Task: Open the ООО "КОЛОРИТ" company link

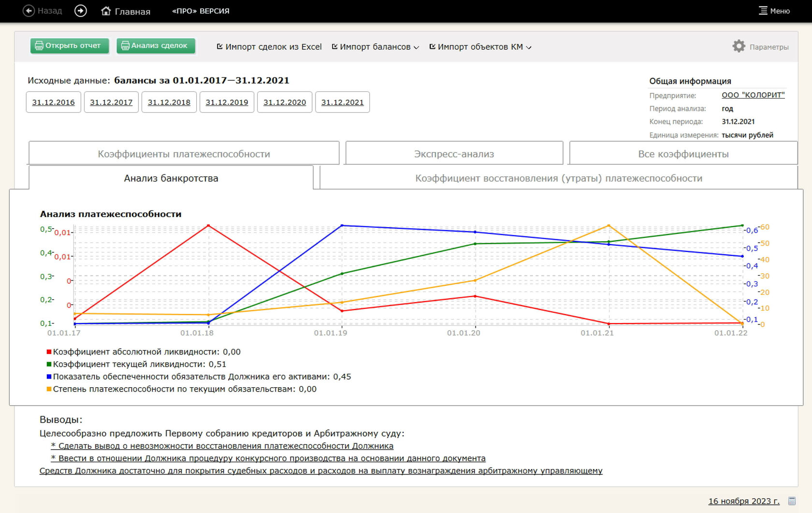Action: [x=753, y=95]
